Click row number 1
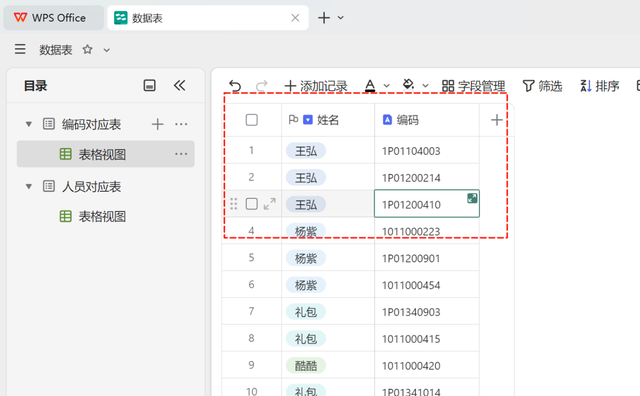The image size is (640, 396). [251, 150]
